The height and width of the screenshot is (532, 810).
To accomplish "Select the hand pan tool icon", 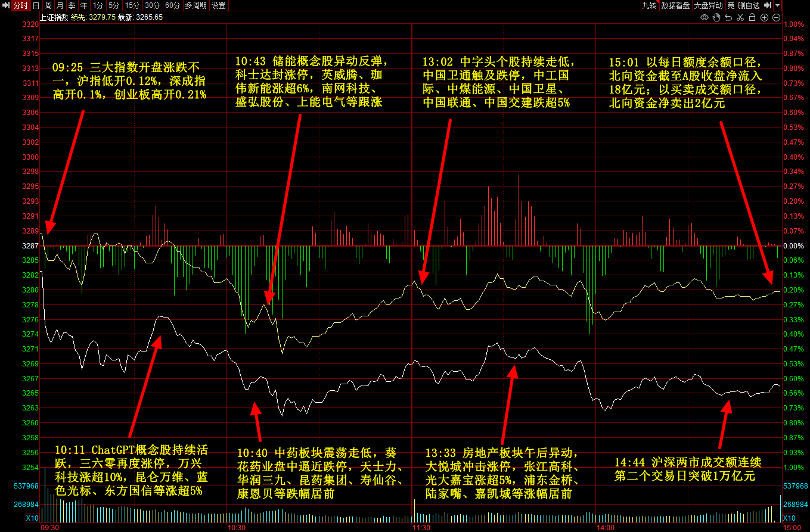I will [716, 17].
